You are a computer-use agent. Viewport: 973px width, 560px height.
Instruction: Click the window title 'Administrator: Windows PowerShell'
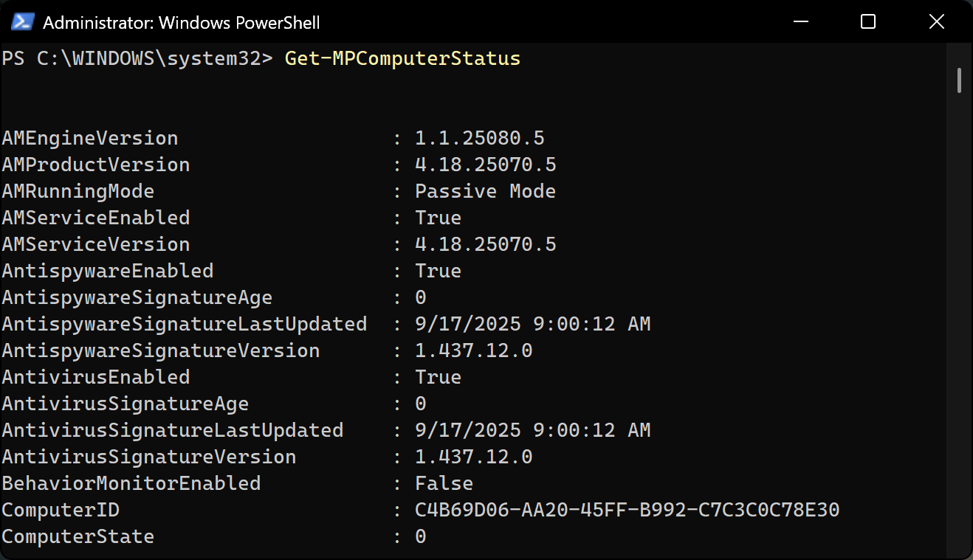click(x=182, y=23)
